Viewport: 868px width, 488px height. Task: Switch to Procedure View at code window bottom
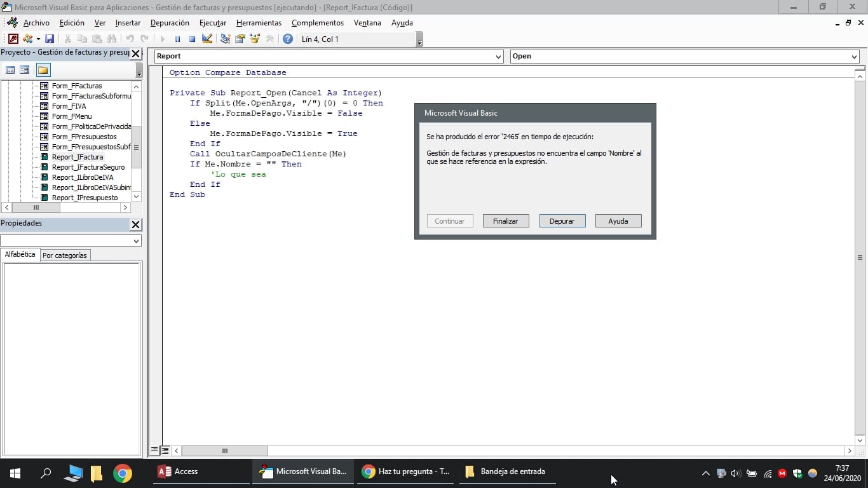click(154, 451)
